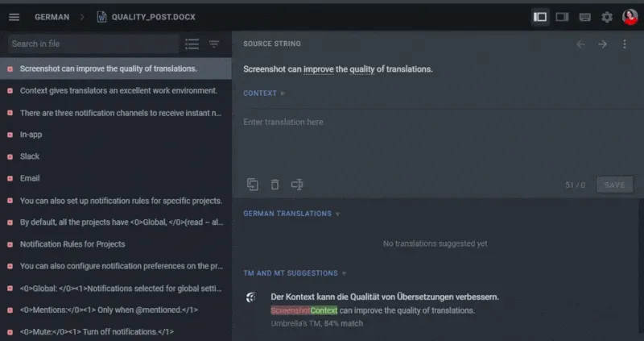
Task: Click TM suggestion source icon
Action: (251, 297)
